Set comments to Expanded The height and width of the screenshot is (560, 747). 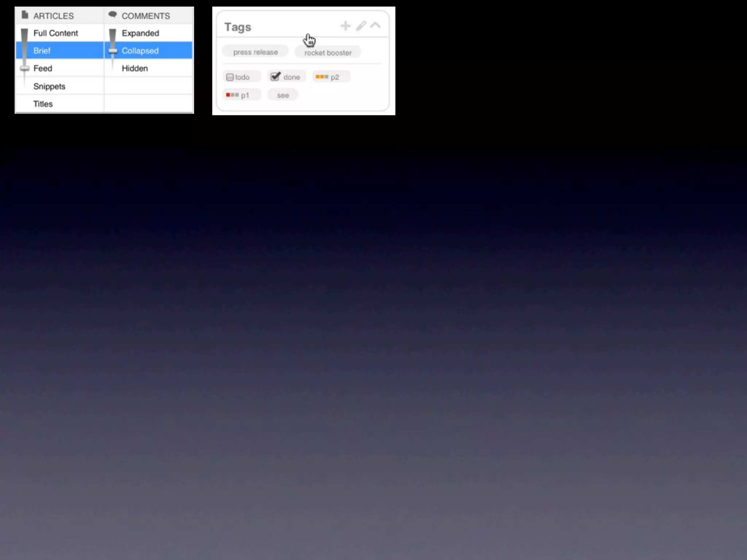148,33
